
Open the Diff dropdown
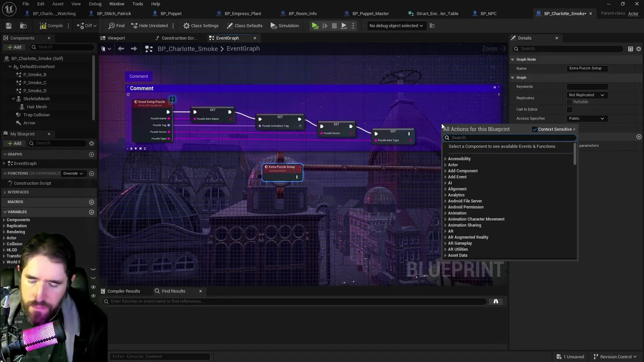click(x=88, y=26)
